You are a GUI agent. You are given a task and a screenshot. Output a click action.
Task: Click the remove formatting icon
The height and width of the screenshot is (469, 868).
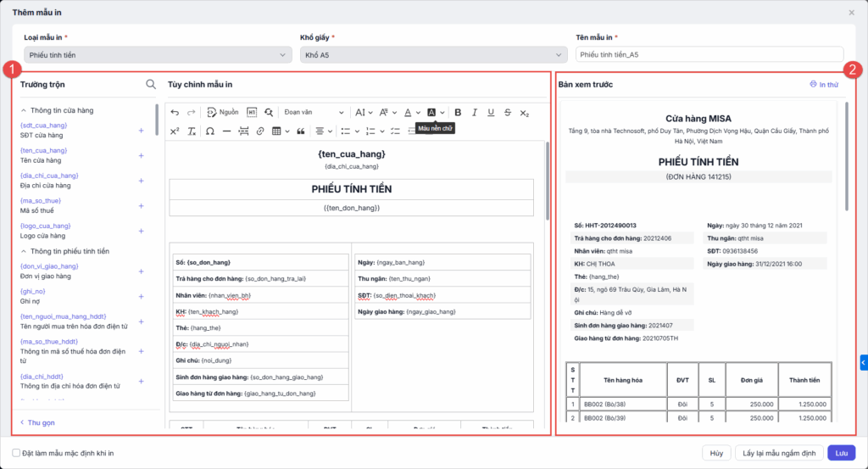click(x=192, y=131)
